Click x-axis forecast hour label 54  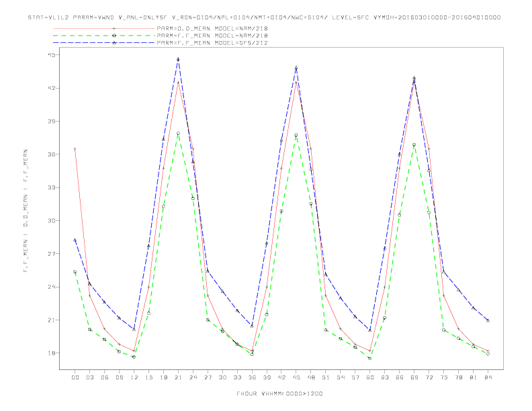(341, 377)
